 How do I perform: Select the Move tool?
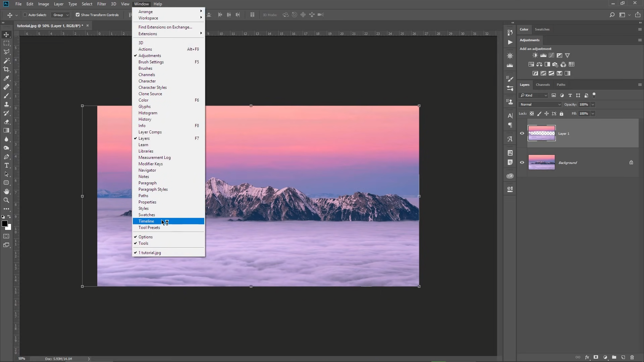(x=6, y=35)
